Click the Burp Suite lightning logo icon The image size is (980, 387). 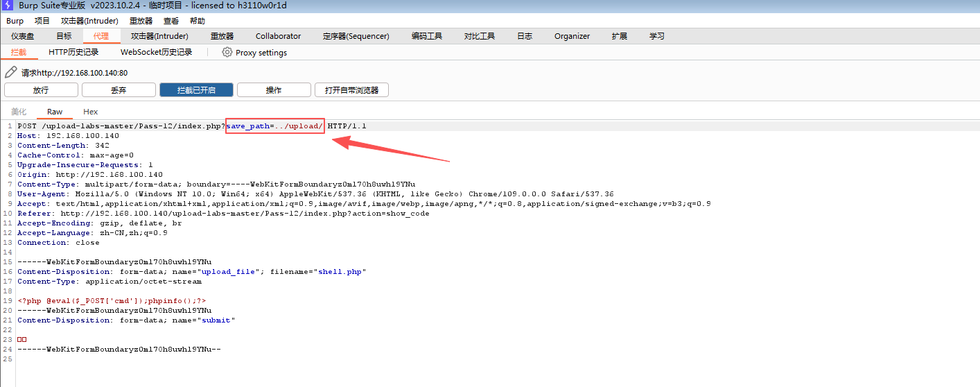pyautogui.click(x=8, y=6)
